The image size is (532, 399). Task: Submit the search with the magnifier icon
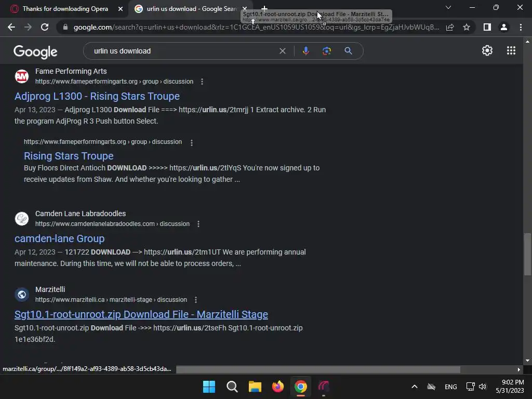(348, 51)
